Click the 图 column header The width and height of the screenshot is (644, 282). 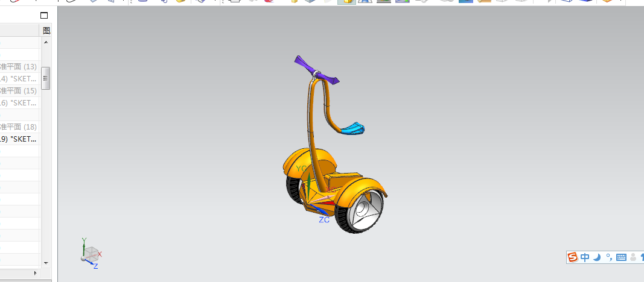tap(46, 30)
